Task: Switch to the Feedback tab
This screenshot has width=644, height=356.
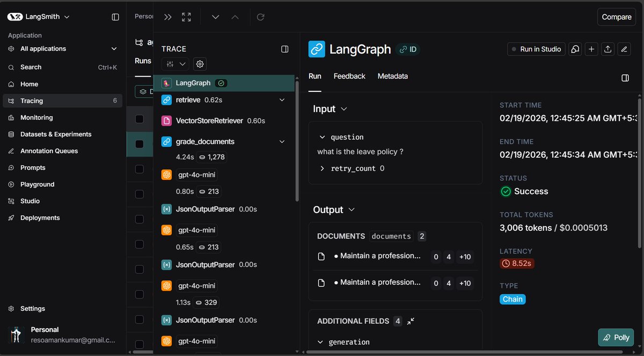Action: tap(349, 76)
